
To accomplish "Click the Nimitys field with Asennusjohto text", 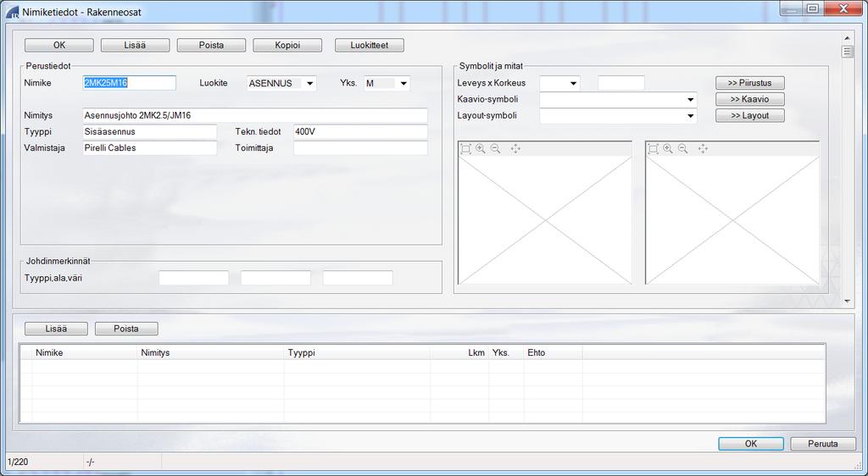I will tap(255, 115).
